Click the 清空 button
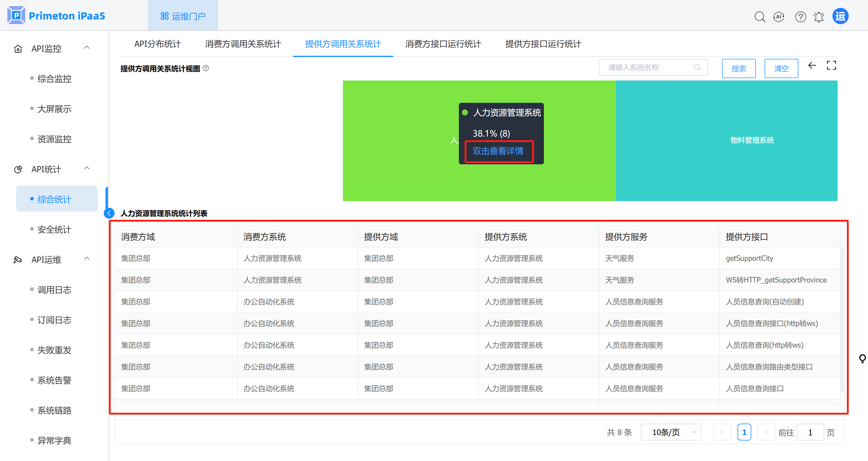This screenshot has height=461, width=868. 781,68
